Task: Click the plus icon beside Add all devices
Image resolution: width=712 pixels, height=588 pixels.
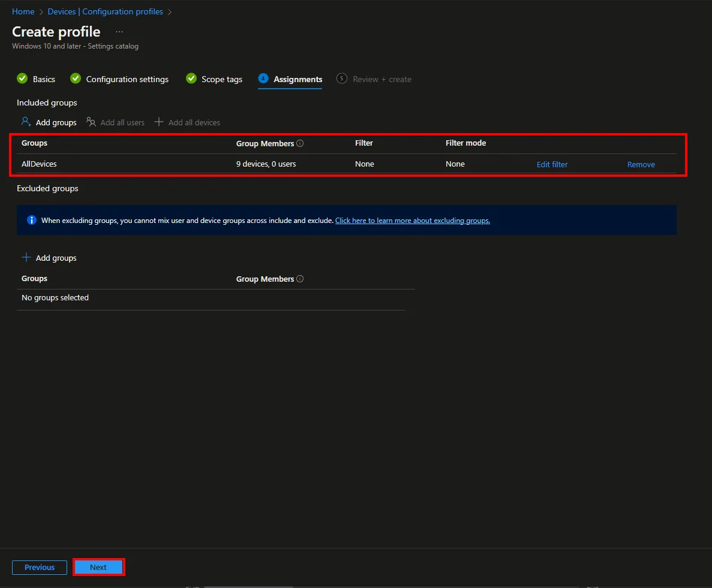Action: coord(159,122)
